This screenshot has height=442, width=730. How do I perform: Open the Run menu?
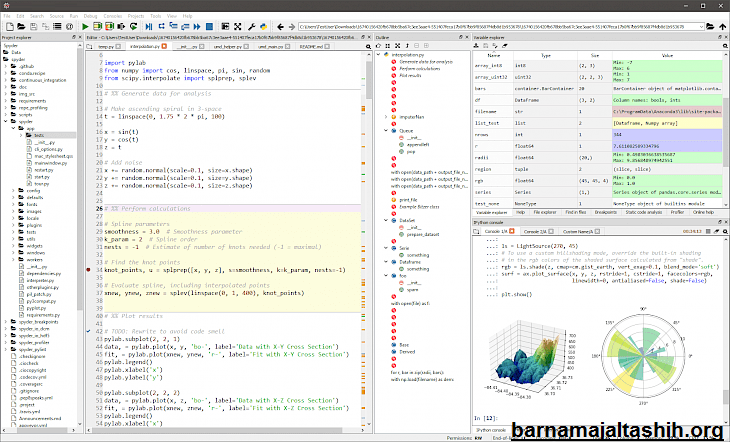tap(74, 16)
